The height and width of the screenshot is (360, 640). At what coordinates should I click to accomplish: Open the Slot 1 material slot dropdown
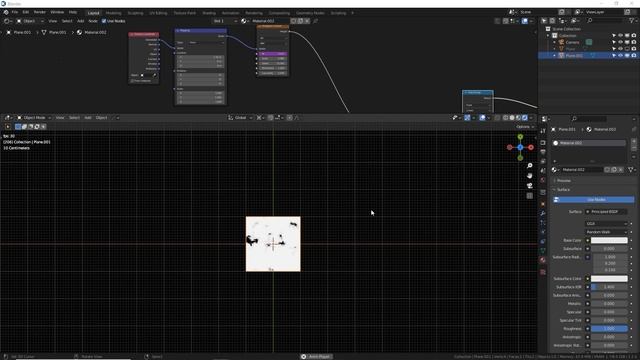coord(225,21)
